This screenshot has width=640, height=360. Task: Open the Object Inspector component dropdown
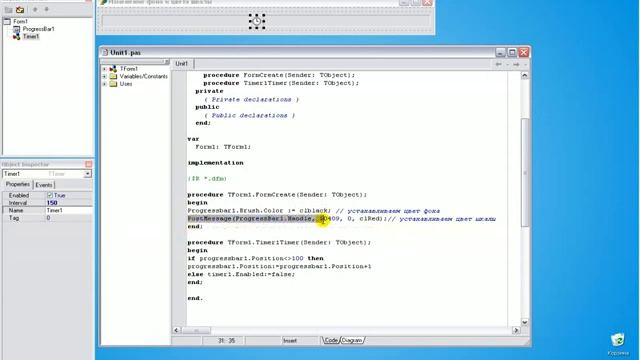point(87,174)
